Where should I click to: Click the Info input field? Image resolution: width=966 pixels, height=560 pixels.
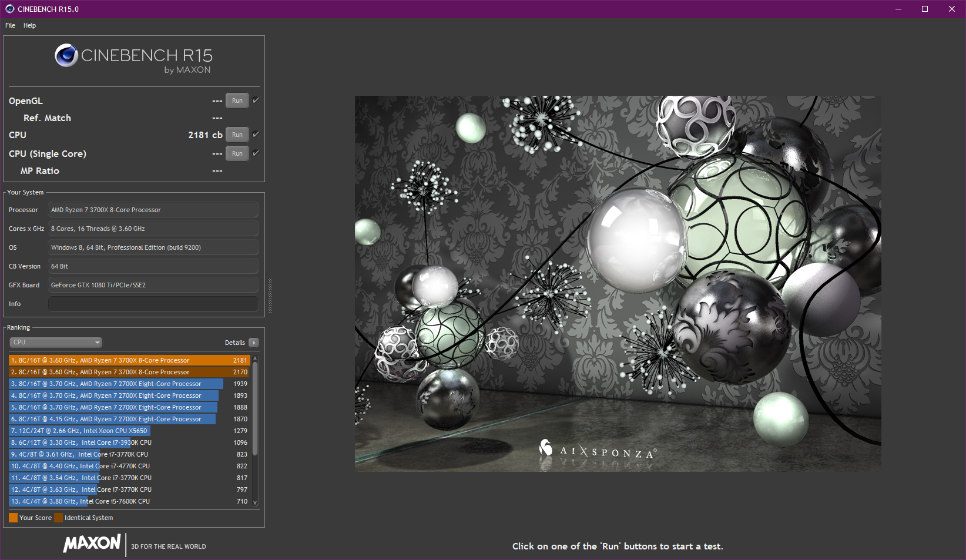click(153, 304)
